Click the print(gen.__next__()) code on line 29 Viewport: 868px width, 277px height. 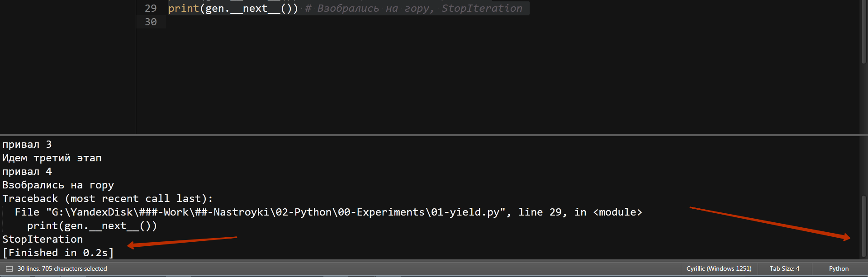click(x=233, y=9)
